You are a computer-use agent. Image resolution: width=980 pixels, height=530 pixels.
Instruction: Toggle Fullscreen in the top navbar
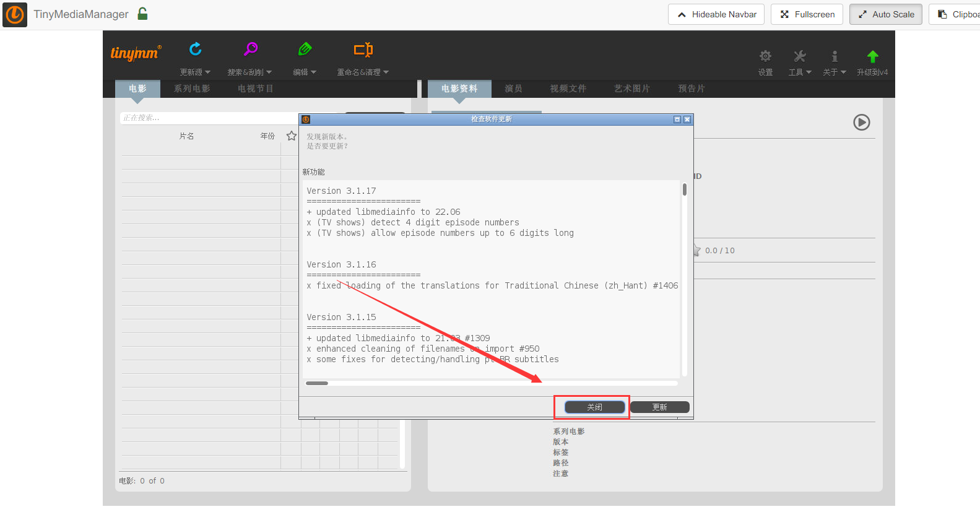806,14
